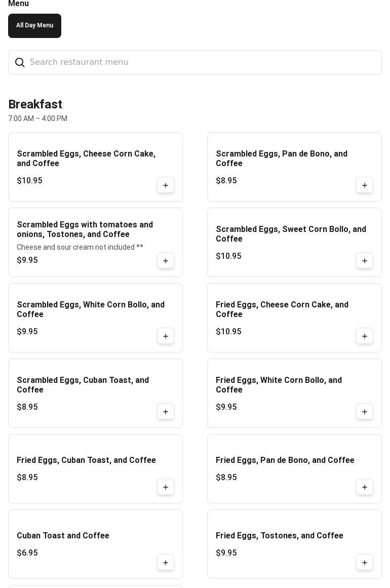Add Fried Eggs, White Corn Bollo combo

[x=365, y=412]
